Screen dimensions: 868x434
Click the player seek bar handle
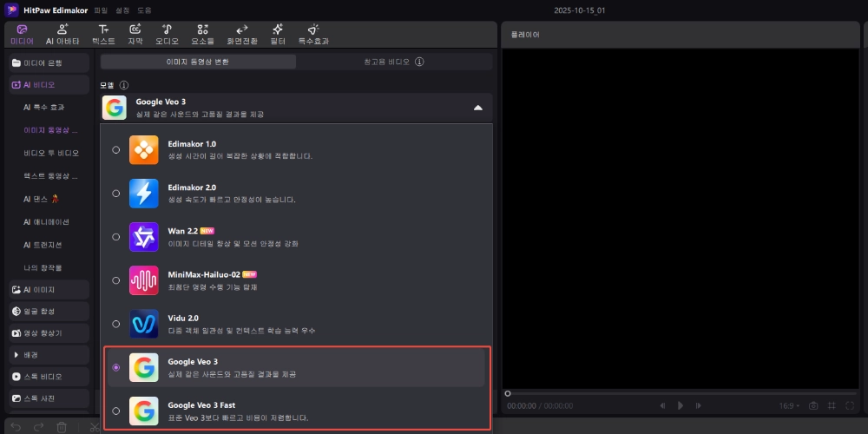508,393
